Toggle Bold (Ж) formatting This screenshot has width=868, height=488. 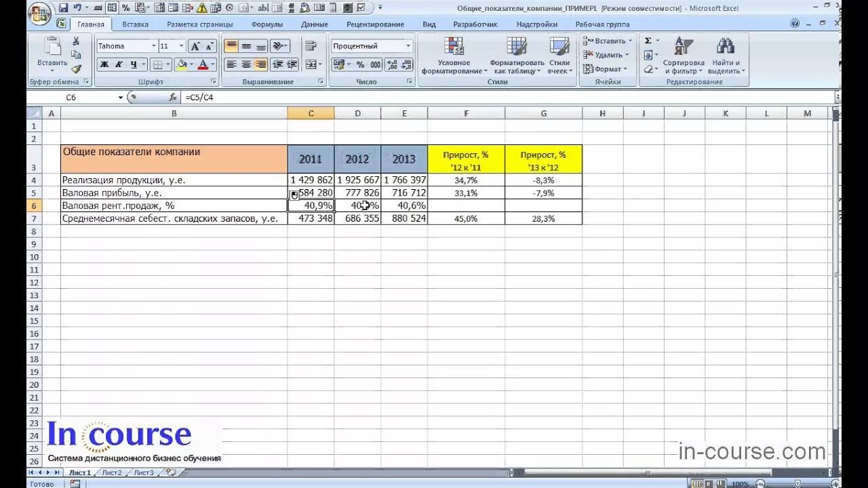click(x=104, y=64)
